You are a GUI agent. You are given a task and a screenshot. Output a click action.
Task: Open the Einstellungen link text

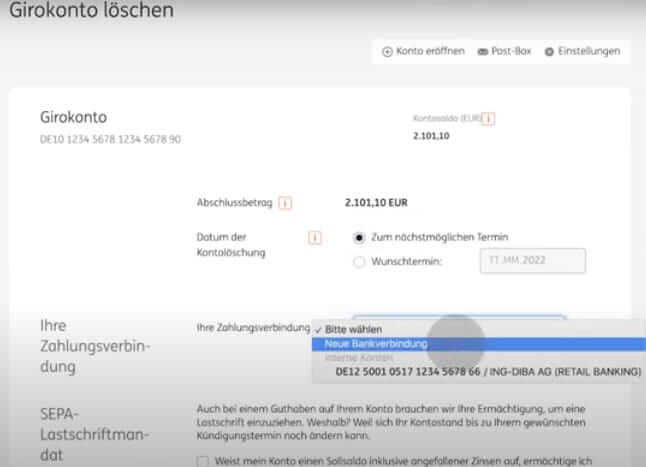click(588, 51)
